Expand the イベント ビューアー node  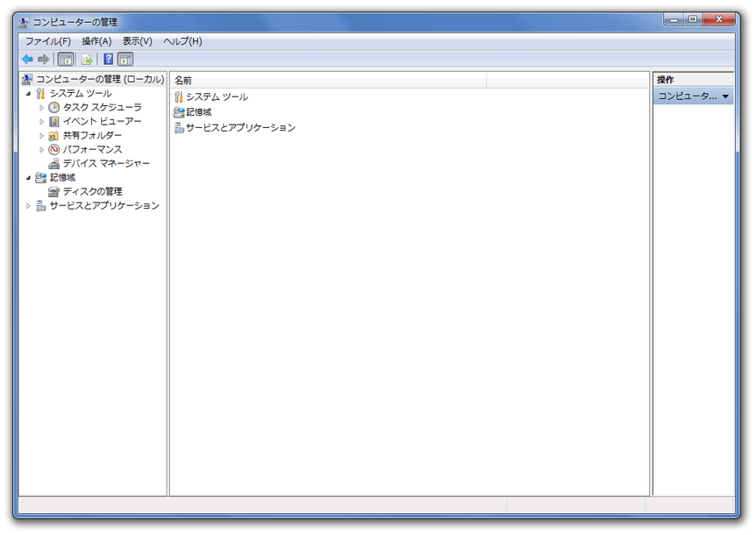click(x=41, y=122)
